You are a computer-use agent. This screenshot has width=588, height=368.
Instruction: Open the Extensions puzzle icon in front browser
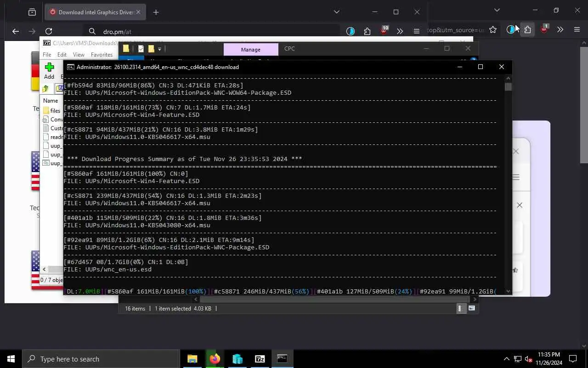click(x=367, y=31)
